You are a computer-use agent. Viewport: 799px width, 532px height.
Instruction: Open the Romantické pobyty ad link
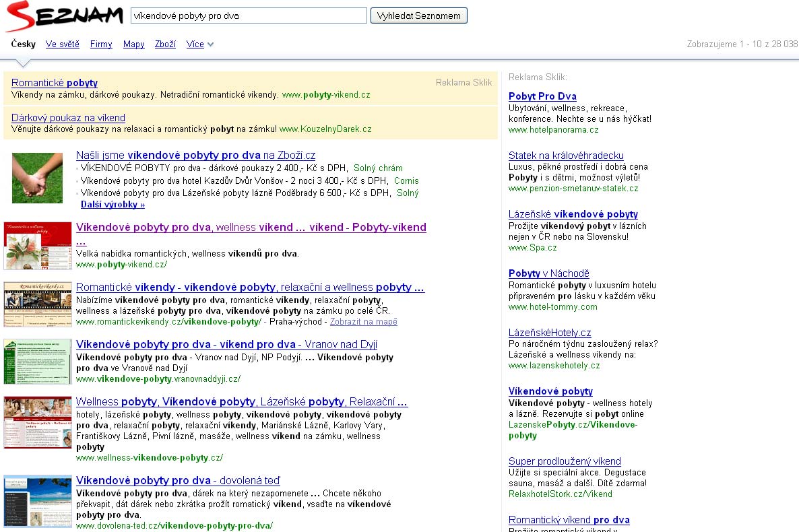tap(55, 83)
